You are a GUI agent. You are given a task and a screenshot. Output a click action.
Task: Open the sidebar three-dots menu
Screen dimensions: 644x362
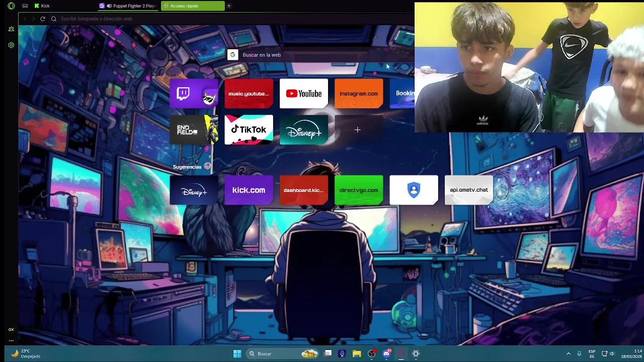(11, 340)
